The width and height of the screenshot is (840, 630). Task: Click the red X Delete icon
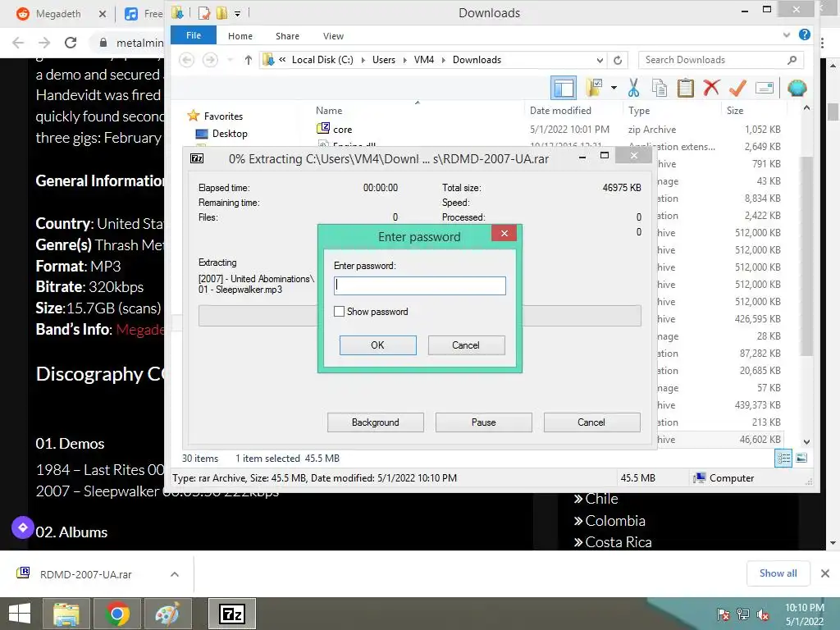click(711, 88)
